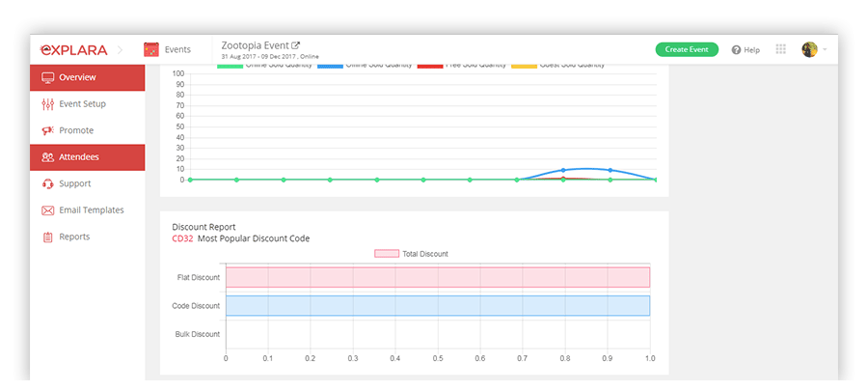
Task: Click the 100 label on the chart axis
Action: tap(178, 73)
